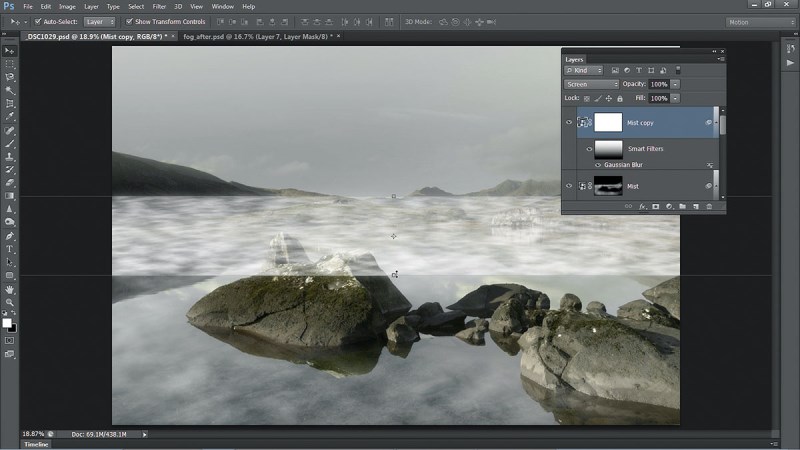Screen dimensions: 800x450
Task: Click the foreground color swatch
Action: click(x=7, y=323)
